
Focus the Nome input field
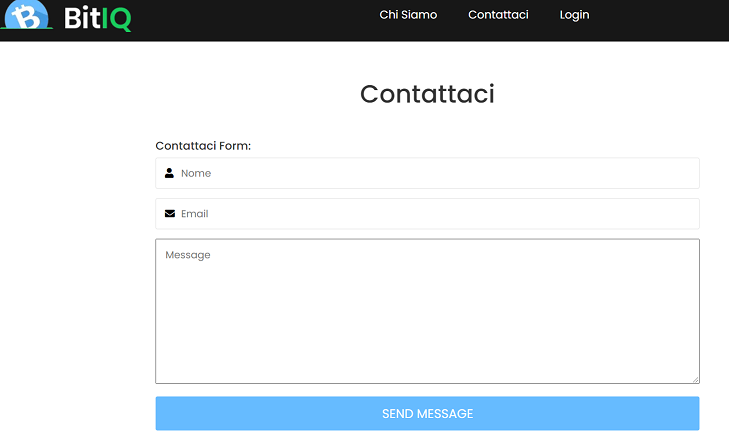click(x=427, y=173)
